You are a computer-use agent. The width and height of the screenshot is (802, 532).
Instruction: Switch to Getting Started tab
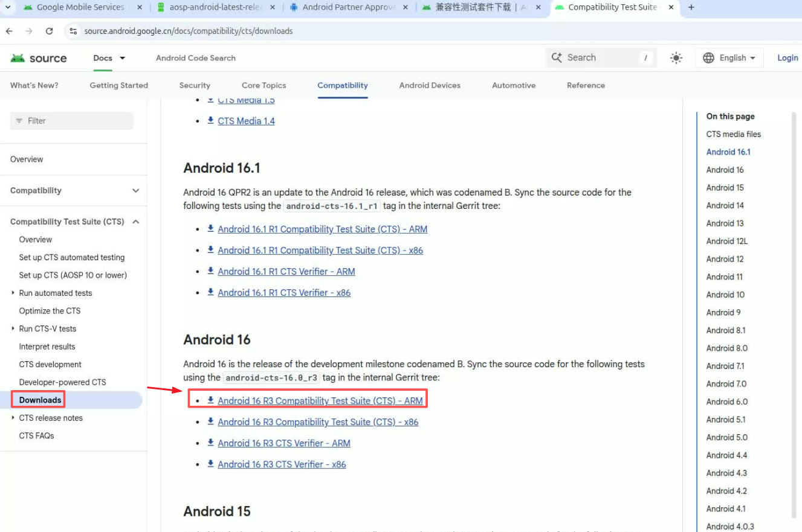pos(119,85)
